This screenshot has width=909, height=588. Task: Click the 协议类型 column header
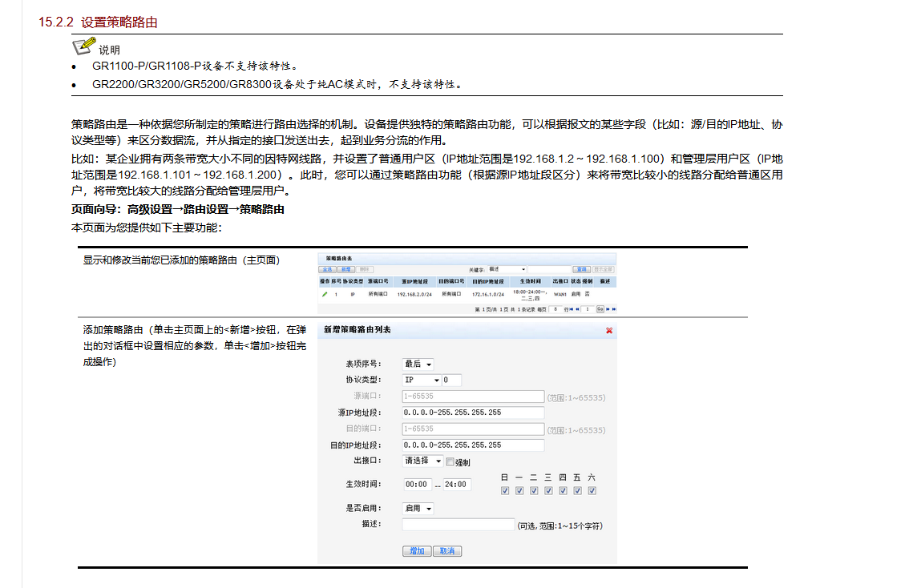[x=353, y=281]
